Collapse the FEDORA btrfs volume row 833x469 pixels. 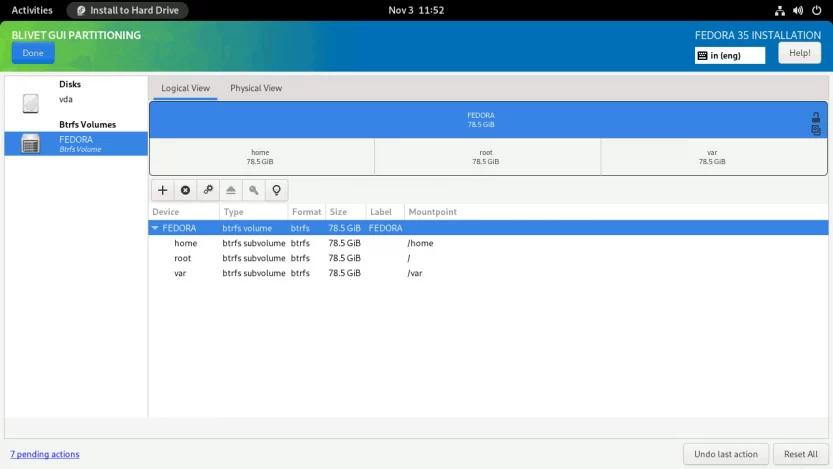point(155,228)
